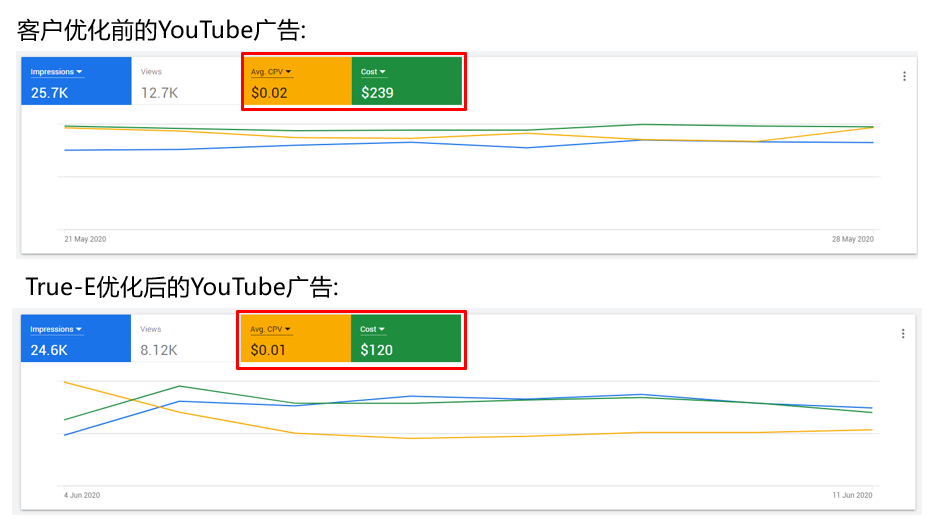Open the three-dot menu on the June chart

coord(904,334)
